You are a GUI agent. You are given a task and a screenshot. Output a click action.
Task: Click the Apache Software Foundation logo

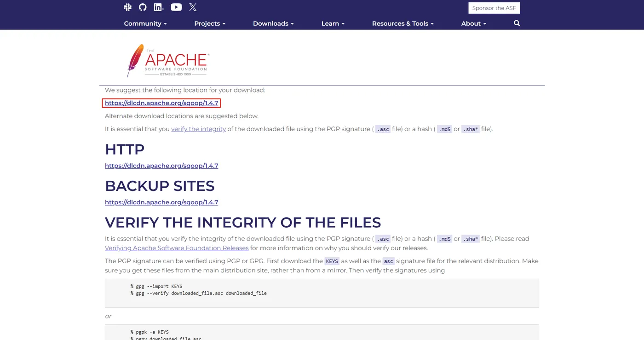point(167,61)
